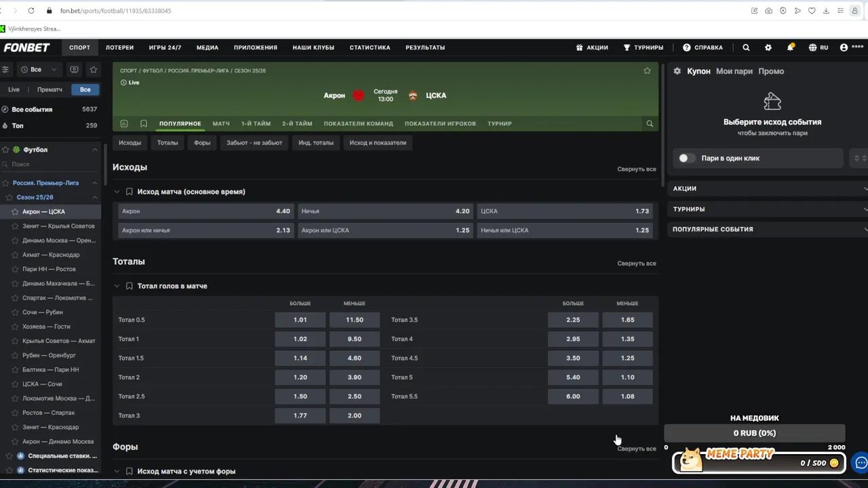
Task: Expand ПОПУЛЯРНЫЕ СОБЫТИЯ panel
Action: click(768, 229)
